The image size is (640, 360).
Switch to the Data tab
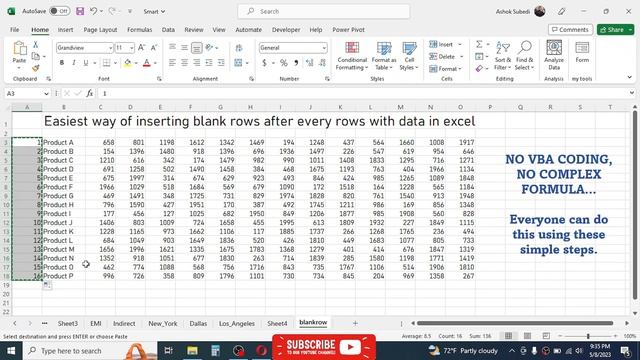(168, 30)
